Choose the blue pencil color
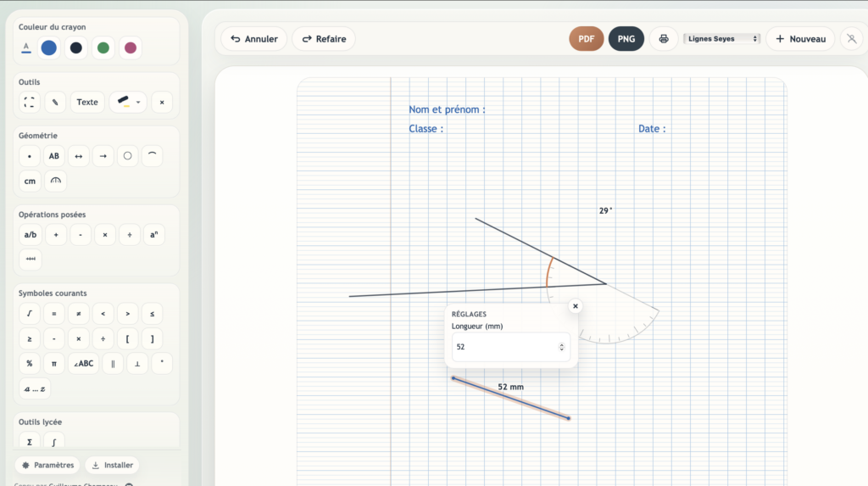The image size is (868, 486). [48, 47]
